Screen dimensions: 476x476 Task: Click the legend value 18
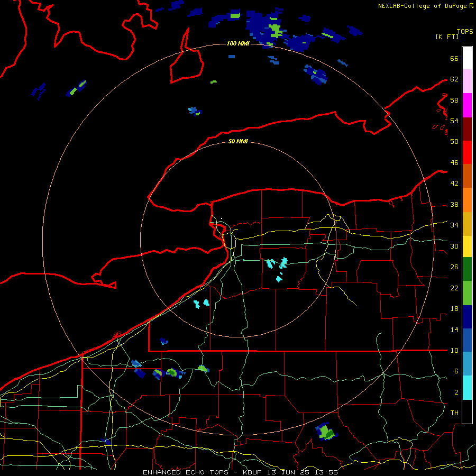pyautogui.click(x=454, y=309)
